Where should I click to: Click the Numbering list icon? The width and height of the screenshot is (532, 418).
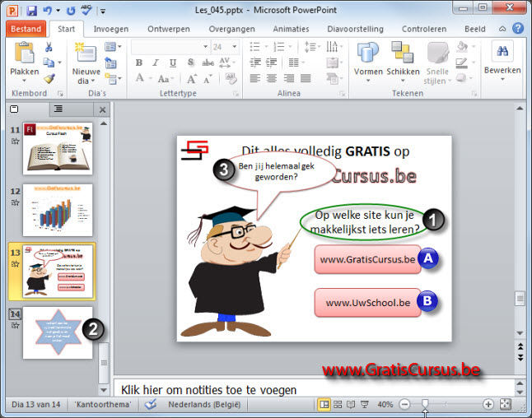(x=279, y=47)
